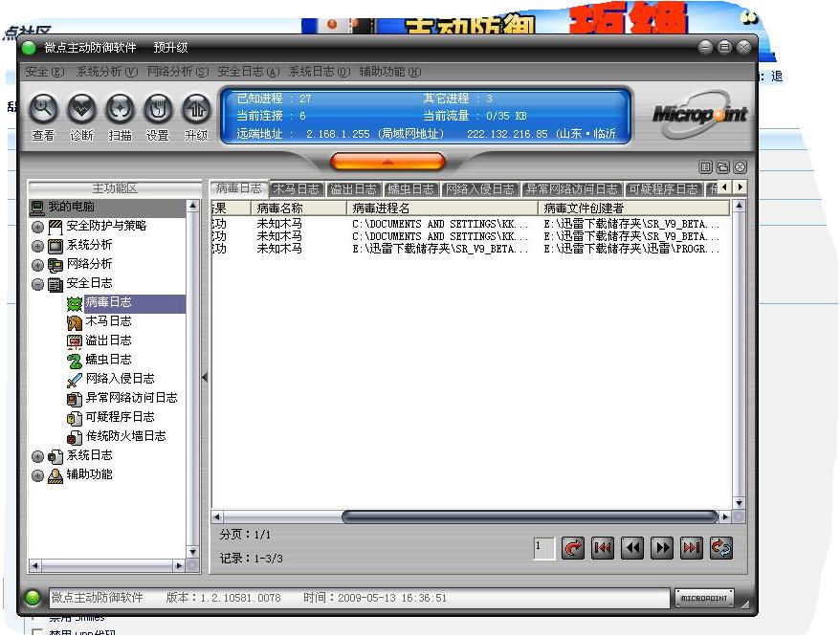Expand the 网络分析 tree node

click(37, 265)
